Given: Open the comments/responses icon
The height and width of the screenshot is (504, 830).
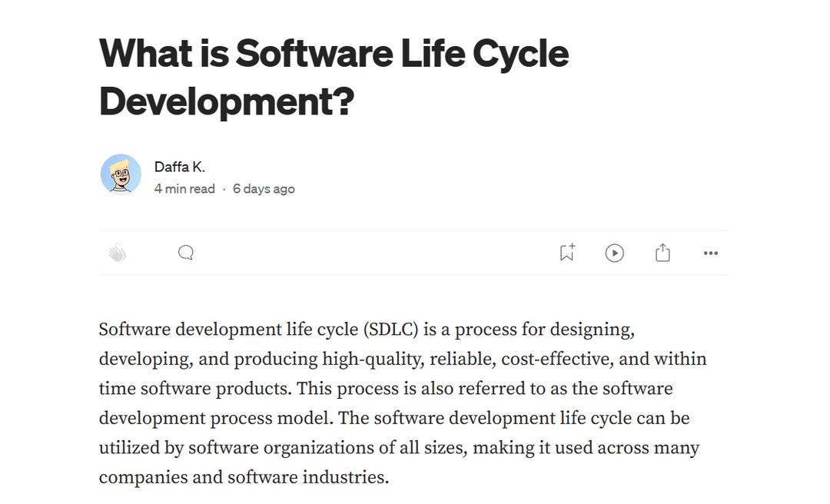Looking at the screenshot, I should 186,253.
